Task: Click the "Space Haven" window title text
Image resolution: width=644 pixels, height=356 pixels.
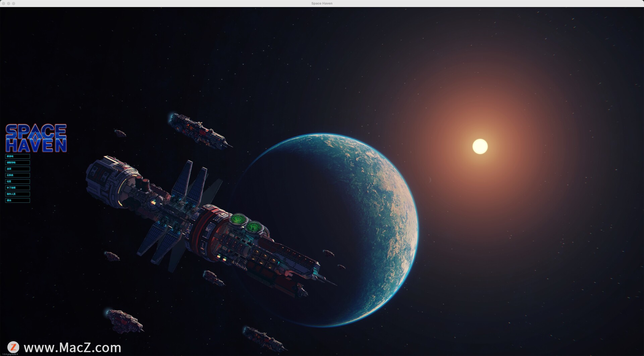Action: [322, 3]
